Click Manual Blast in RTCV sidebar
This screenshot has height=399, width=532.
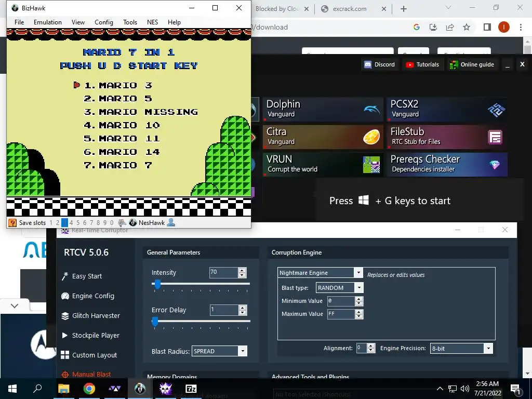tap(86, 374)
